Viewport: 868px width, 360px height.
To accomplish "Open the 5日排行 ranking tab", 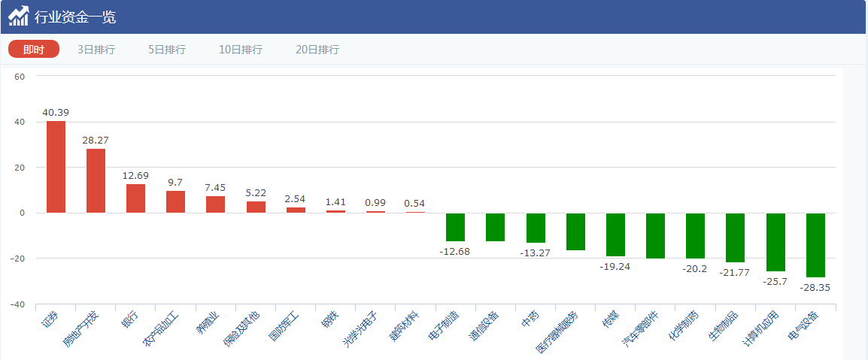I will point(167,50).
